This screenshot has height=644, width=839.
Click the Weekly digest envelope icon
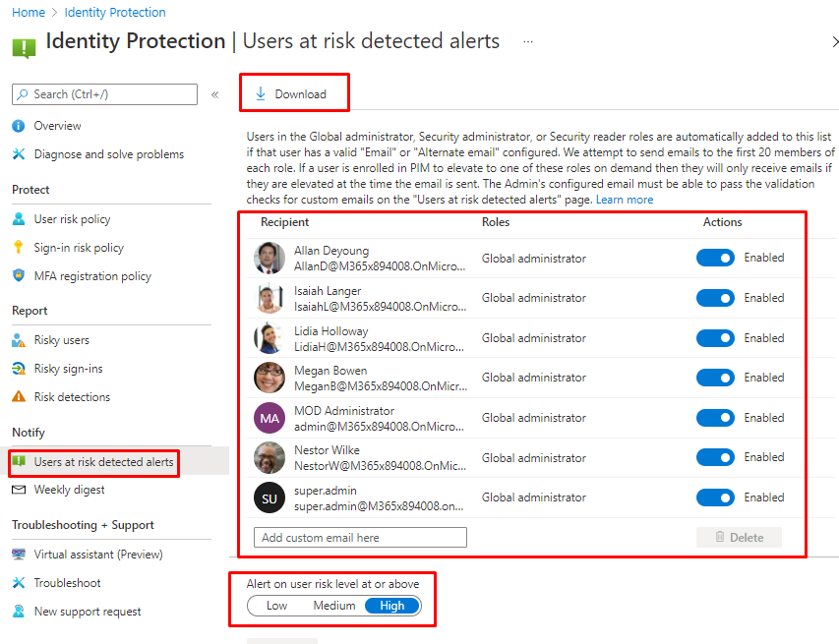[18, 490]
